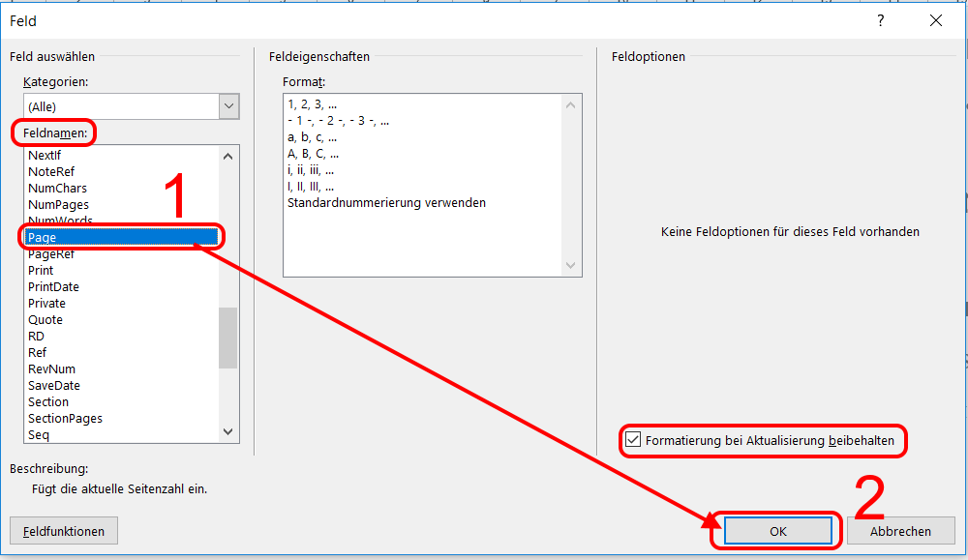Pick the '1, 2, 3, ...' format

tap(313, 103)
